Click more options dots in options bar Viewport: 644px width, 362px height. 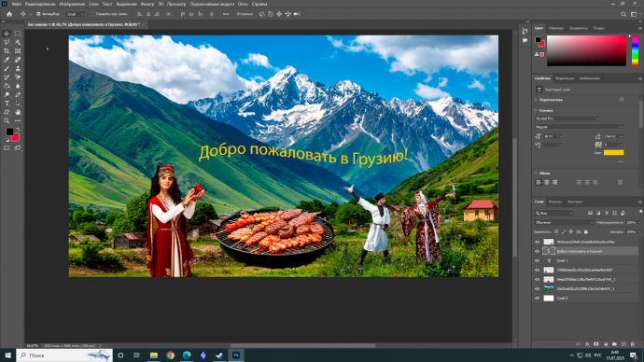[x=226, y=14]
